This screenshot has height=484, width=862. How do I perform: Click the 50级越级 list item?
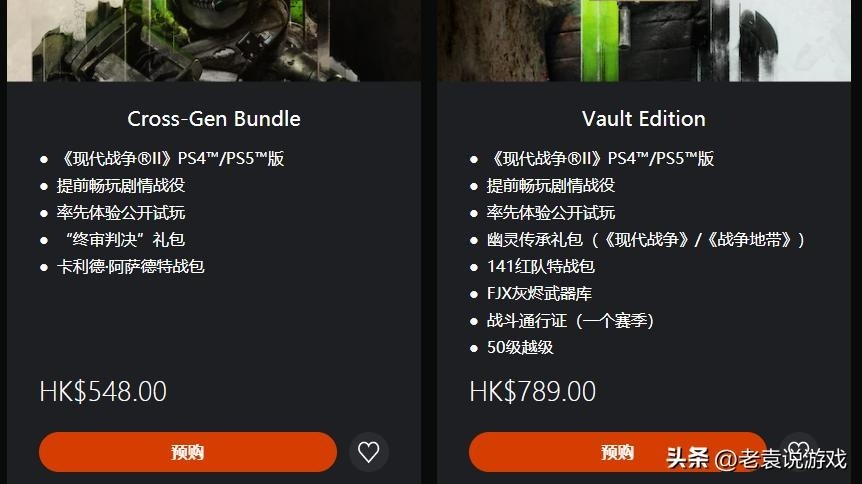click(520, 348)
